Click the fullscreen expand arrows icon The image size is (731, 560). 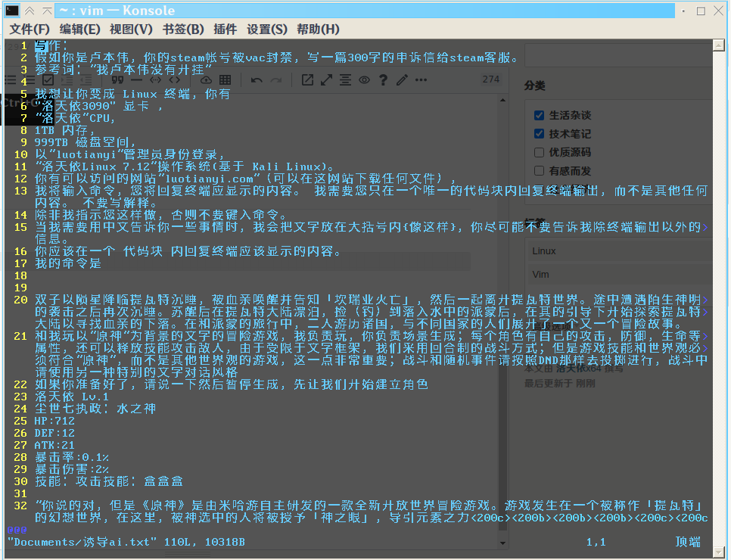(326, 79)
